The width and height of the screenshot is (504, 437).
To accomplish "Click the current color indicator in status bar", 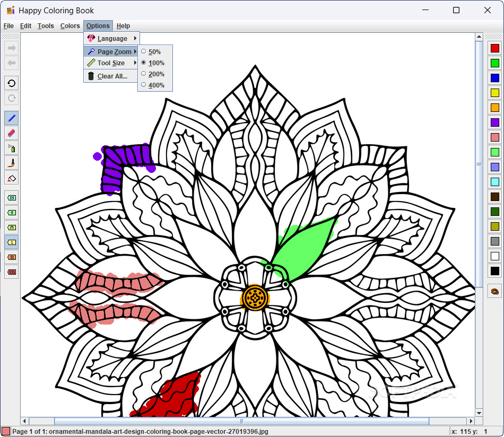I will point(5,431).
